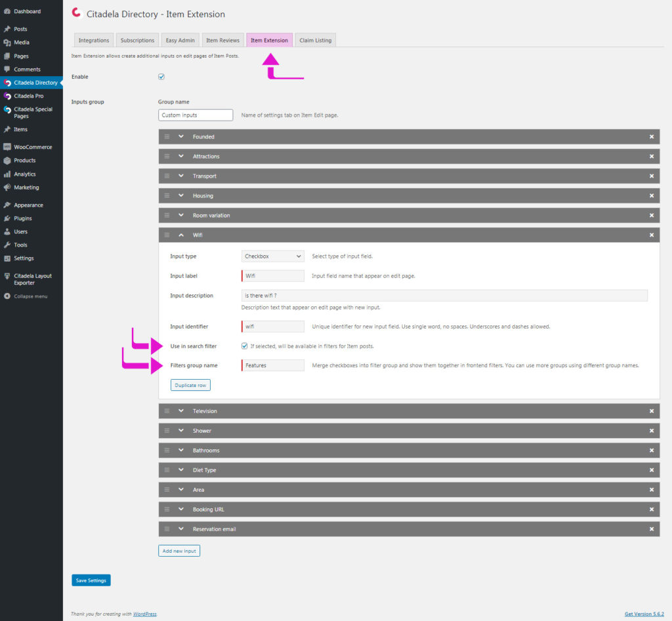This screenshot has width=672, height=621.
Task: Open the Input type Checkbox dropdown
Action: point(272,256)
